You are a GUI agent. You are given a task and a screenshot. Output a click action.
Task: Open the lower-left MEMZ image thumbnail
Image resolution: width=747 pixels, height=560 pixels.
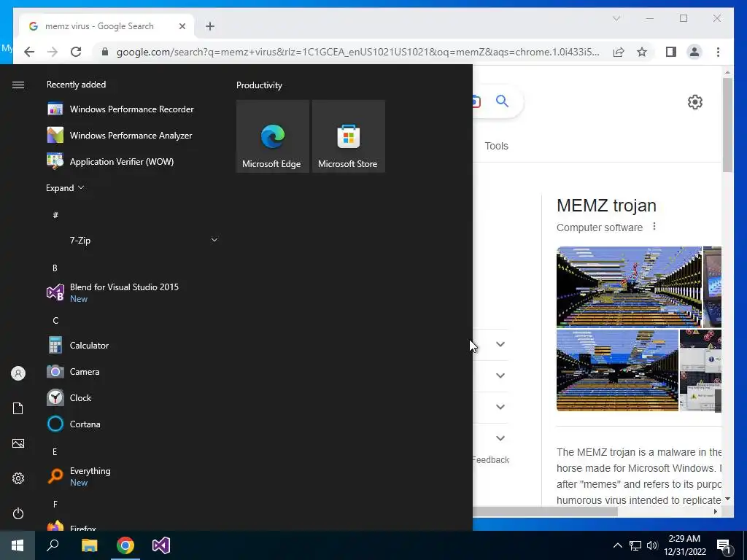[x=617, y=370]
